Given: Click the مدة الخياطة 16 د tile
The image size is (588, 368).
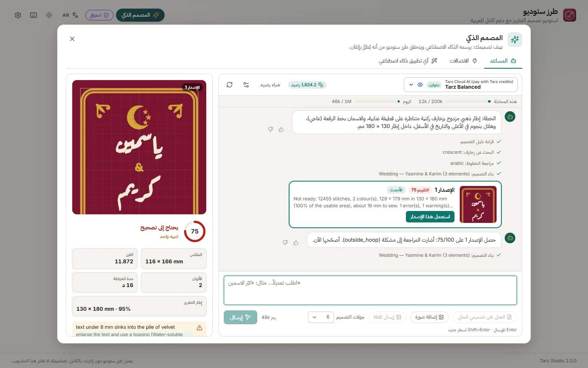Looking at the screenshot, I should (x=105, y=282).
